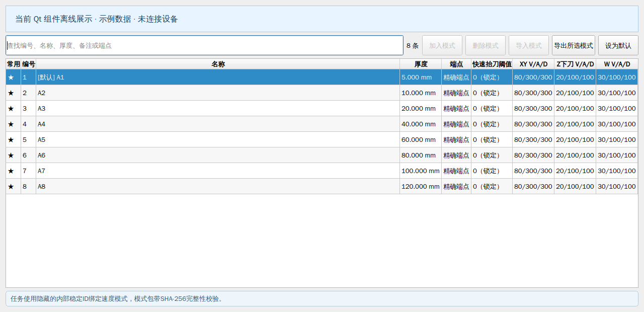Sort by Z下刀 V/A/D column header
The height and width of the screenshot is (312, 644).
coord(575,64)
